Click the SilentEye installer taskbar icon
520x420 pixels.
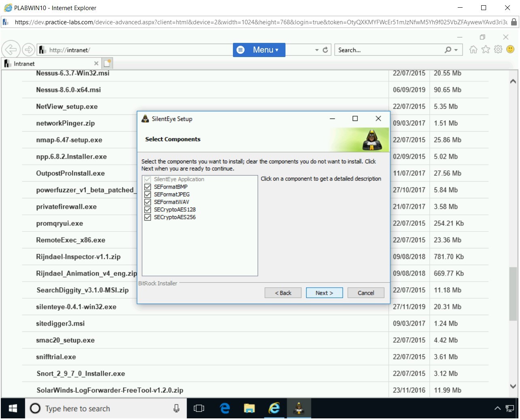[299, 408]
